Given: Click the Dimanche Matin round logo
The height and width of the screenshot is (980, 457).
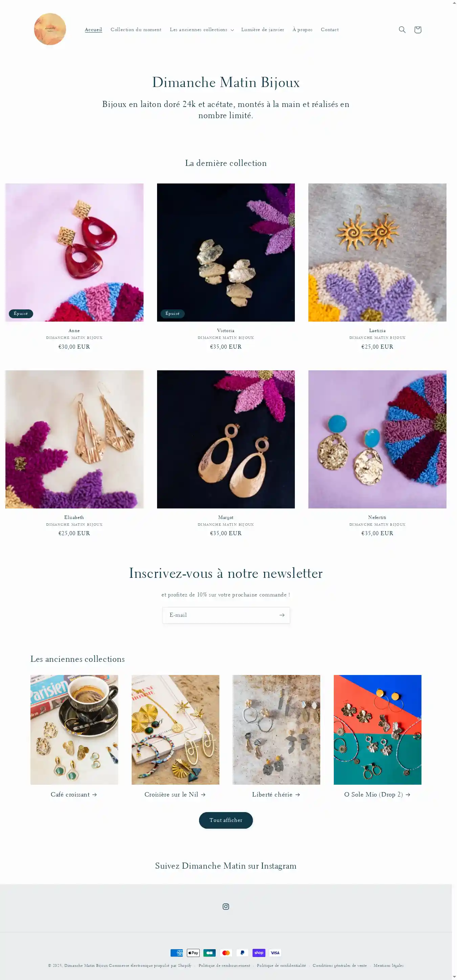Looking at the screenshot, I should 50,29.
